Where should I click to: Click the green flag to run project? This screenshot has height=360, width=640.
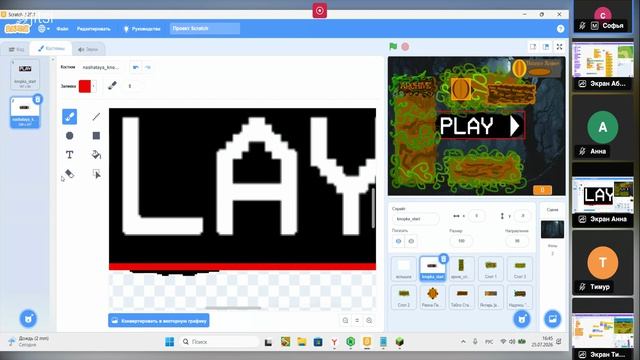(393, 47)
